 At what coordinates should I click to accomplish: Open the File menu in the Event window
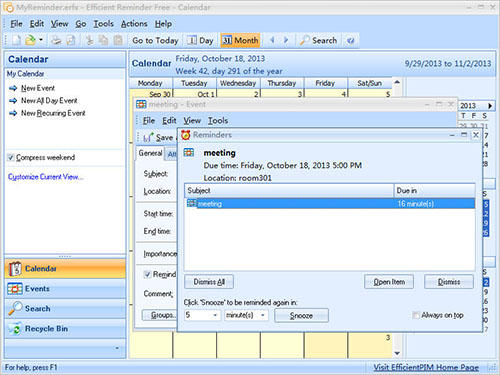[149, 121]
